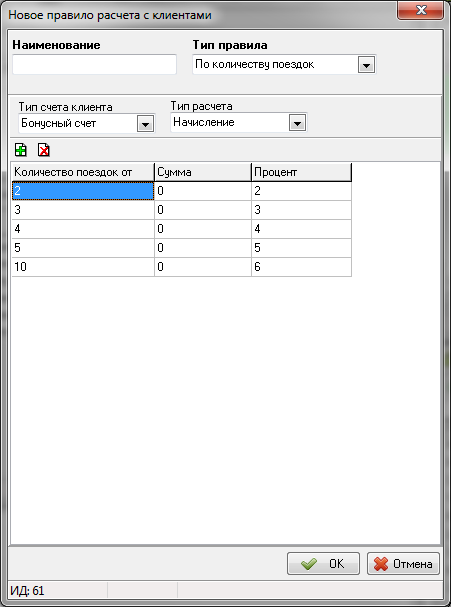Click the red delete row icon
Image resolution: width=451 pixels, height=607 pixels.
[x=44, y=150]
